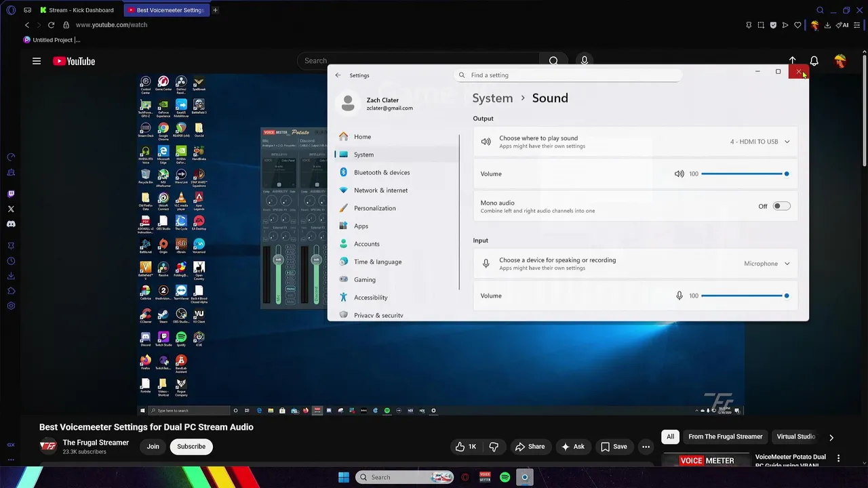
Task: Open the AI assistant icon
Action: coord(843,25)
